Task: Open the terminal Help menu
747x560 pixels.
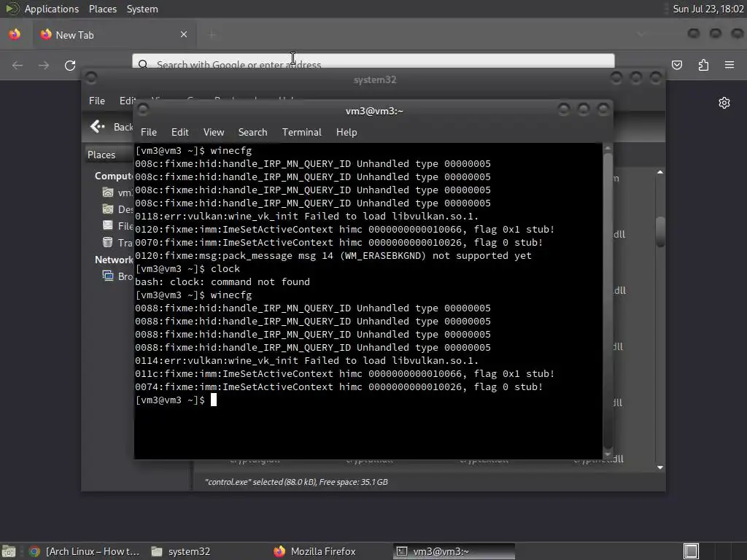Action: click(x=347, y=133)
